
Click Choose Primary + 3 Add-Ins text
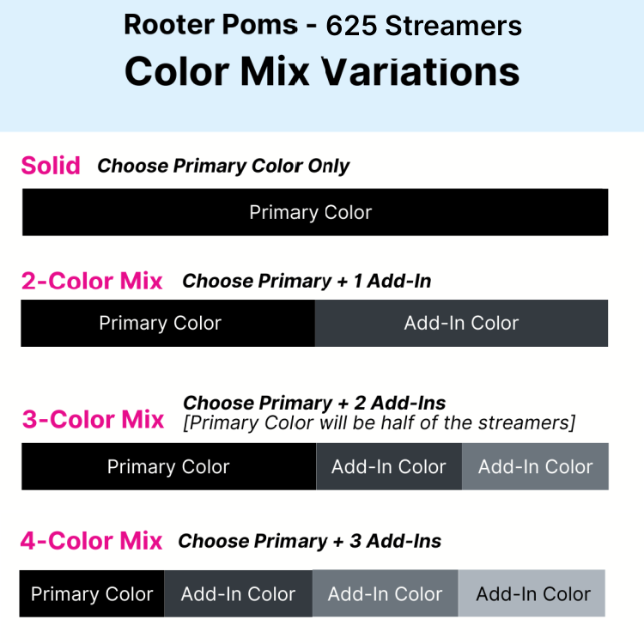pyautogui.click(x=310, y=541)
